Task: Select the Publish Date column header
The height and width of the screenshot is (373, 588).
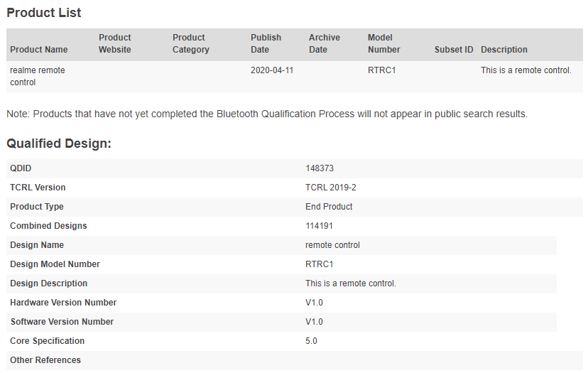Action: (266, 43)
